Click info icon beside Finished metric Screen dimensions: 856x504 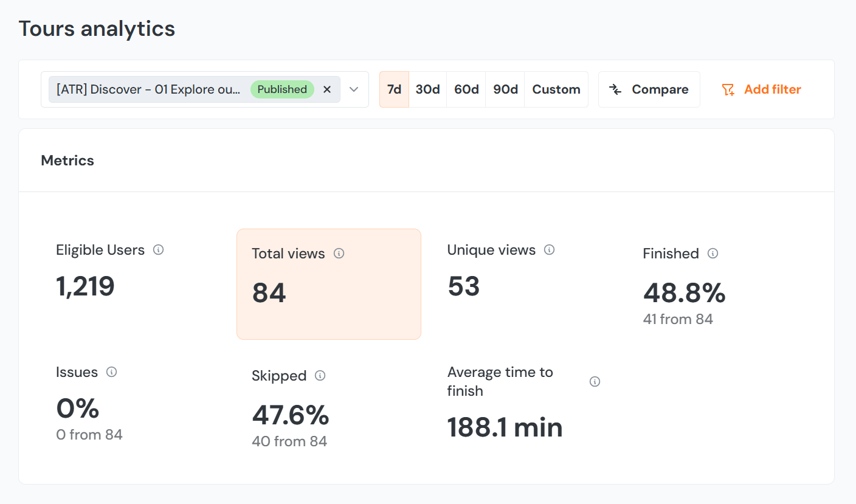[x=713, y=254]
